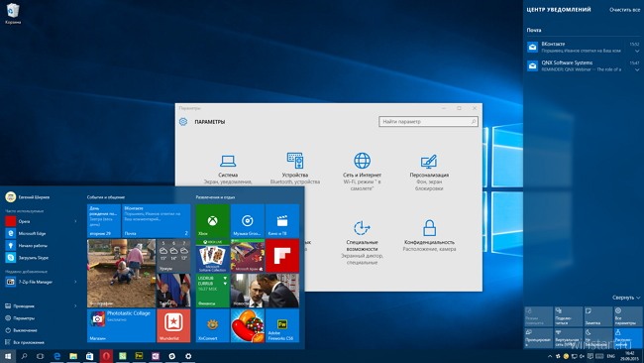Toggle the location quick action
Viewport: 644px width, 363px height.
tap(628, 337)
